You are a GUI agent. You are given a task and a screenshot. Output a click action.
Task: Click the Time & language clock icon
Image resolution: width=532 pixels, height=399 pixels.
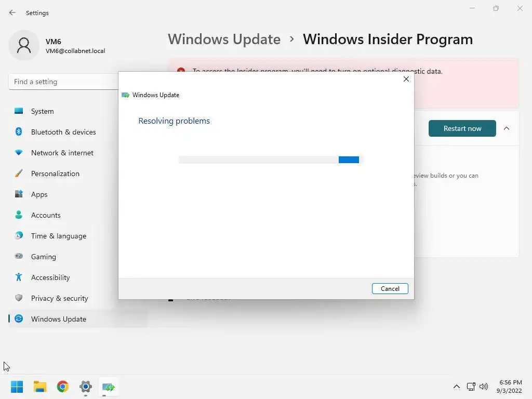(19, 235)
